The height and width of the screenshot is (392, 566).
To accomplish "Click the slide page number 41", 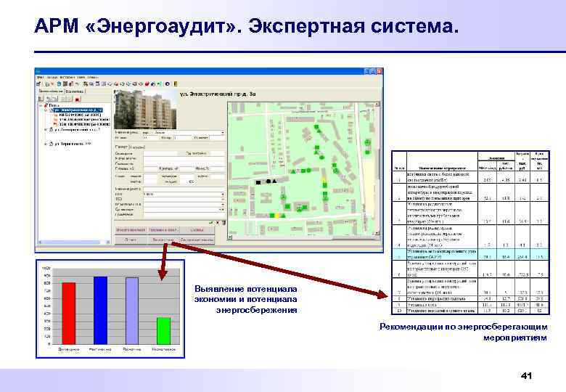I will coord(526,376).
